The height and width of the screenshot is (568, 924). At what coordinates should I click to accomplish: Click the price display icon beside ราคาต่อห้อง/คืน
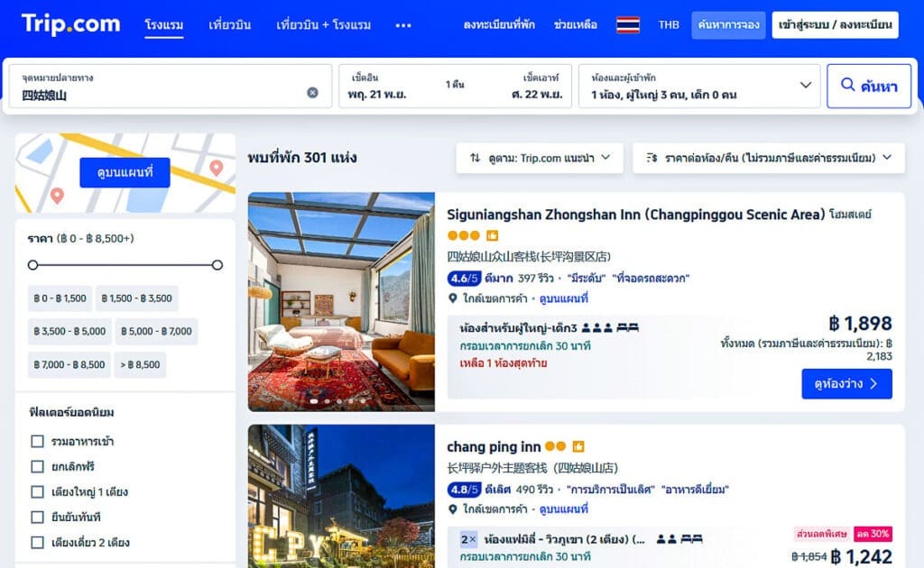[x=651, y=158]
